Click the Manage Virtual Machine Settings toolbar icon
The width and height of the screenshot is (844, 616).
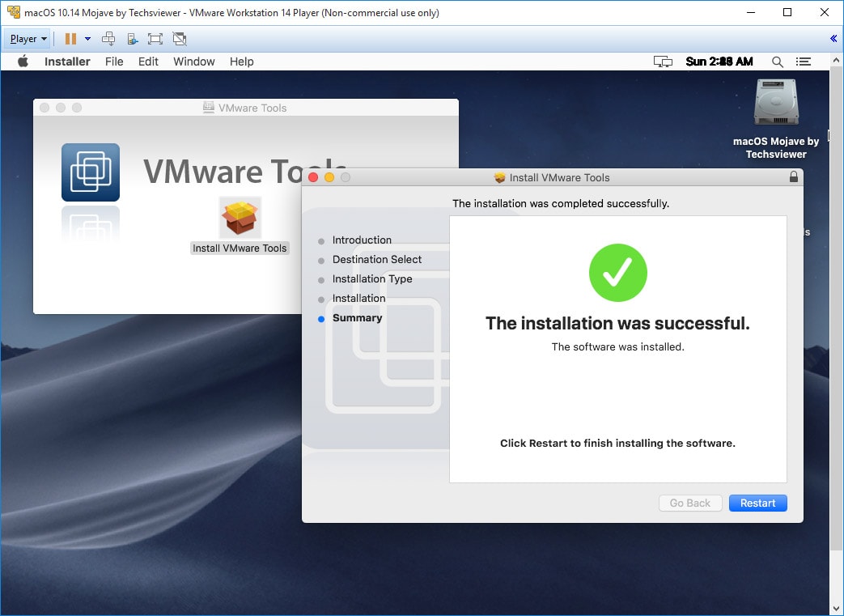(132, 39)
